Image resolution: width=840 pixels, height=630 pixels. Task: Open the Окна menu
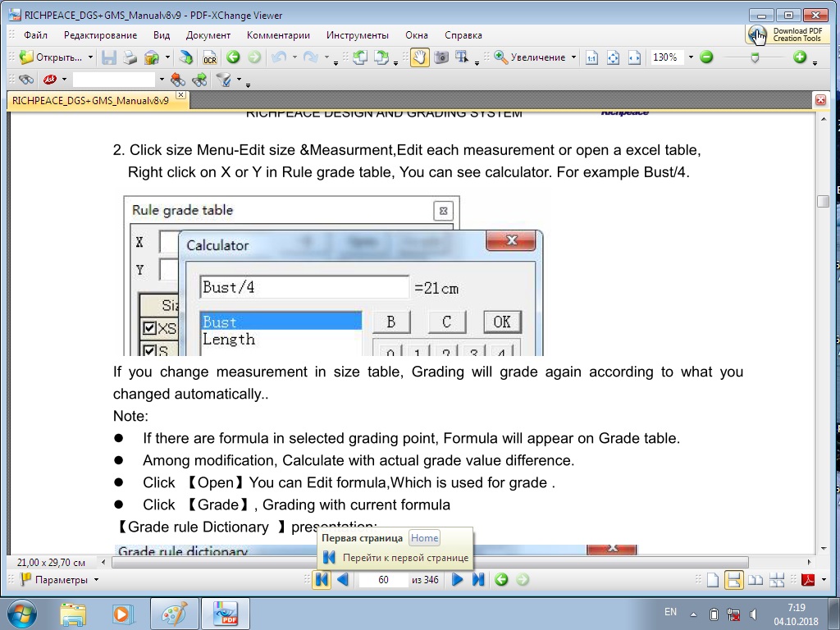click(x=416, y=35)
